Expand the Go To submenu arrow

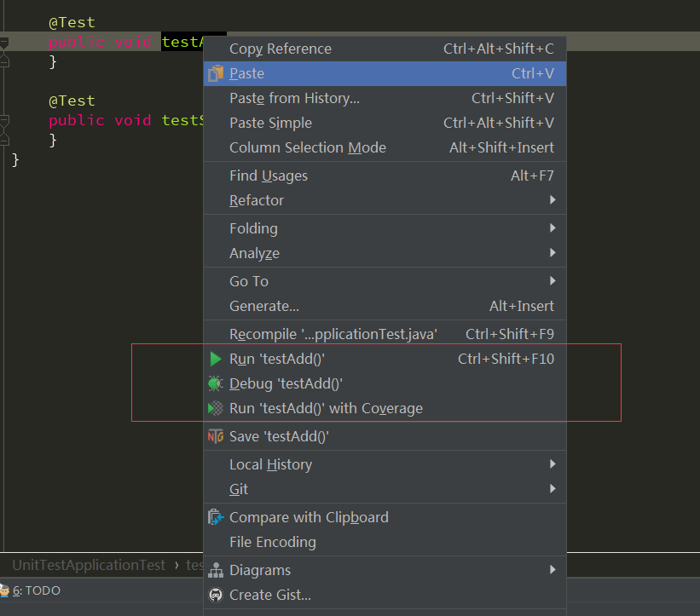pyautogui.click(x=552, y=281)
